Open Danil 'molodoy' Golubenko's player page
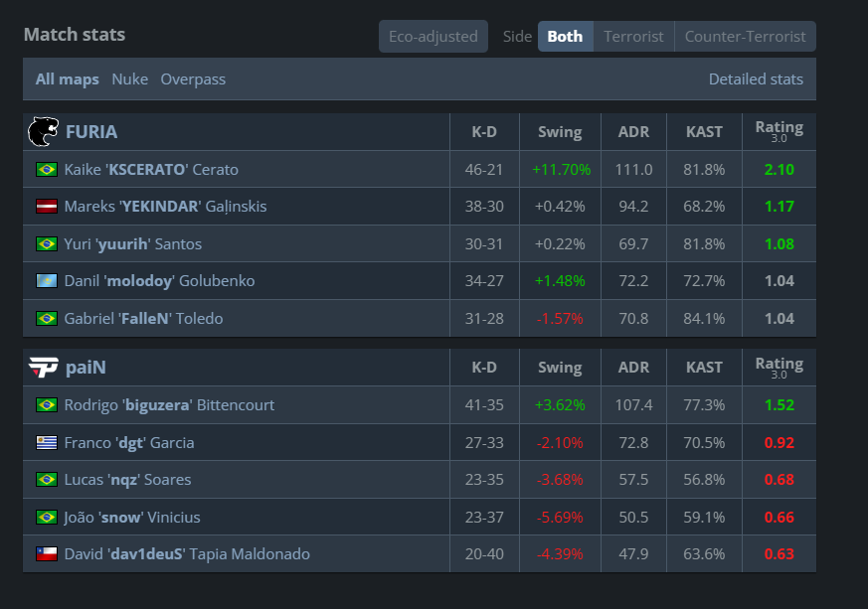The height and width of the screenshot is (609, 868). point(159,281)
